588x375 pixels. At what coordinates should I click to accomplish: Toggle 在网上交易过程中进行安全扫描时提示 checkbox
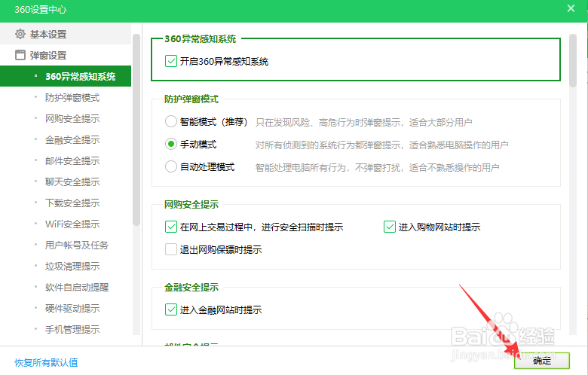tap(171, 227)
